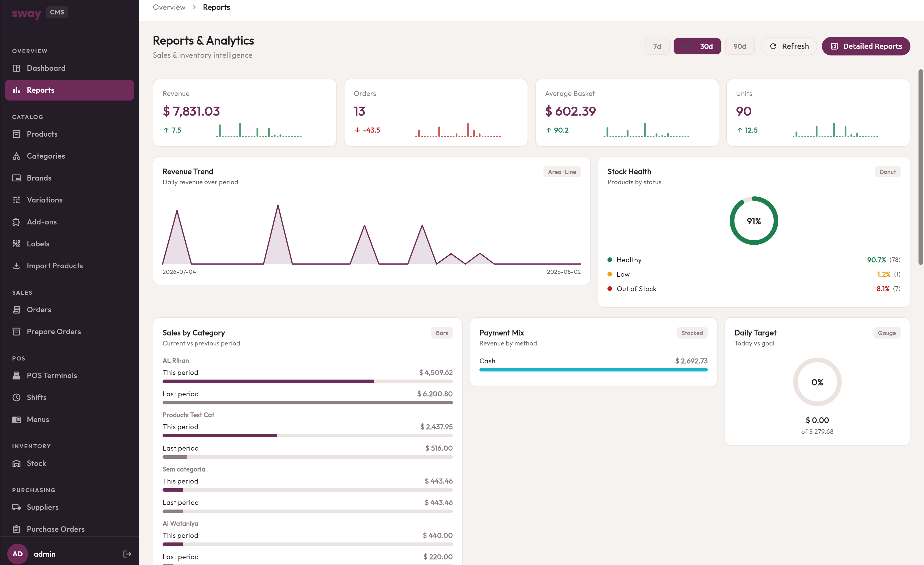Select the 7d time range
Image resolution: width=924 pixels, height=565 pixels.
657,46
